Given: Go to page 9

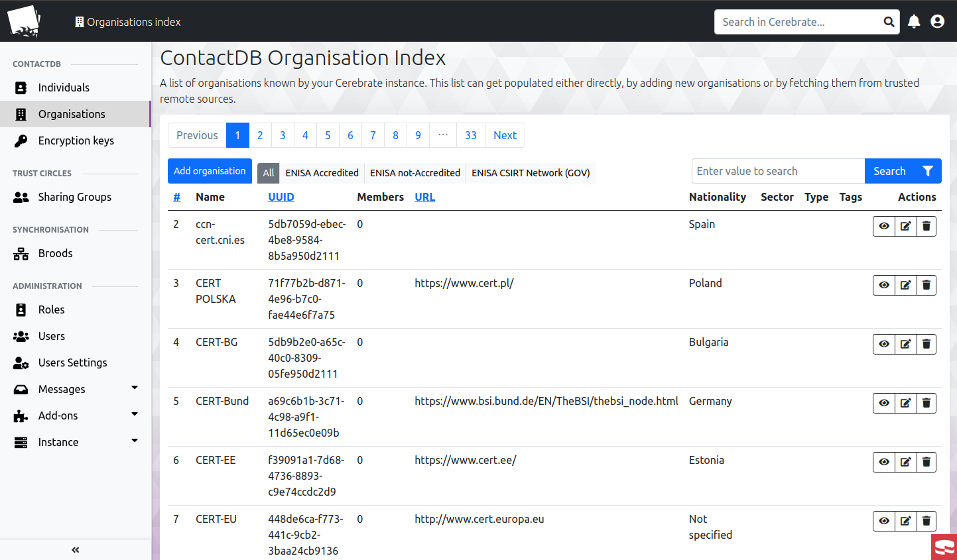Looking at the screenshot, I should pos(418,135).
